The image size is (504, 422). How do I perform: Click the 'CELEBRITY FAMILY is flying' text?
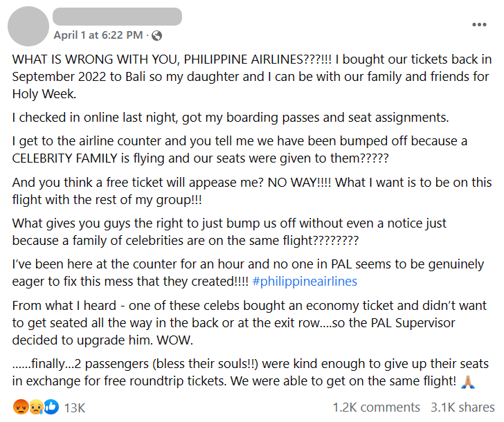[x=200, y=158]
